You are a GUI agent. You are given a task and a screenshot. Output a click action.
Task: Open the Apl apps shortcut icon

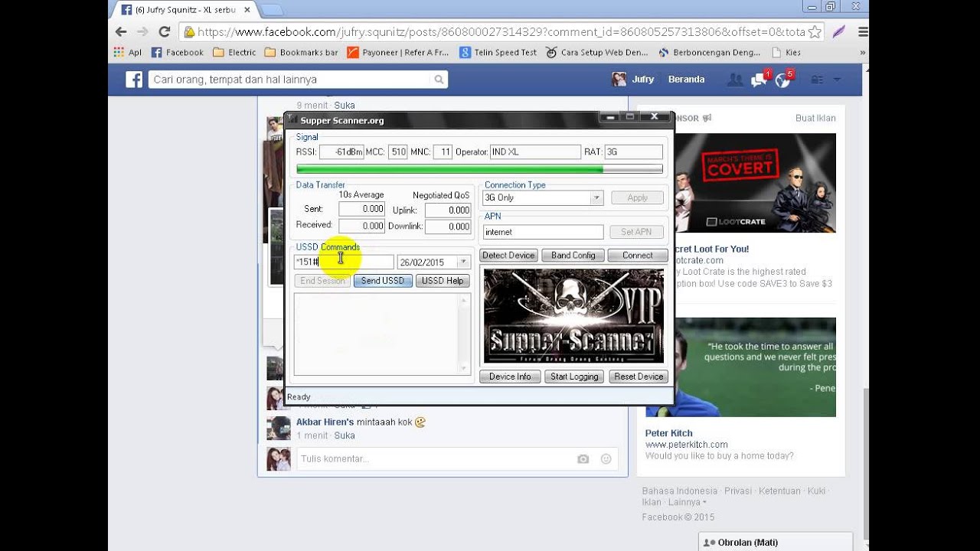[x=128, y=53]
